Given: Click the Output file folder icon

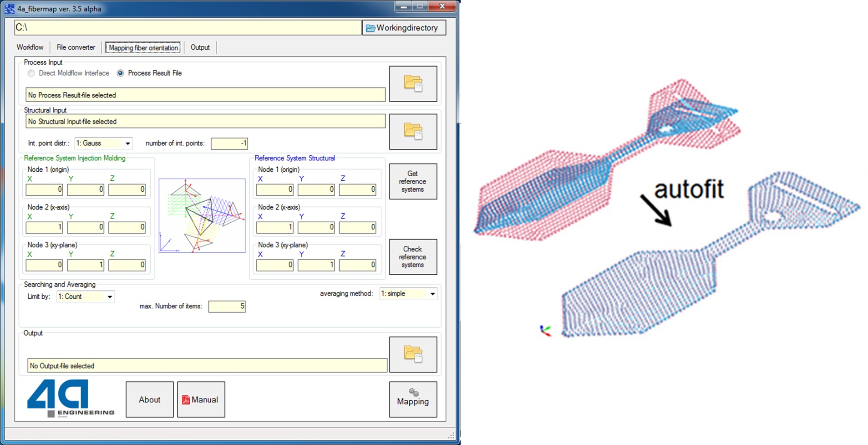Looking at the screenshot, I should pyautogui.click(x=413, y=354).
